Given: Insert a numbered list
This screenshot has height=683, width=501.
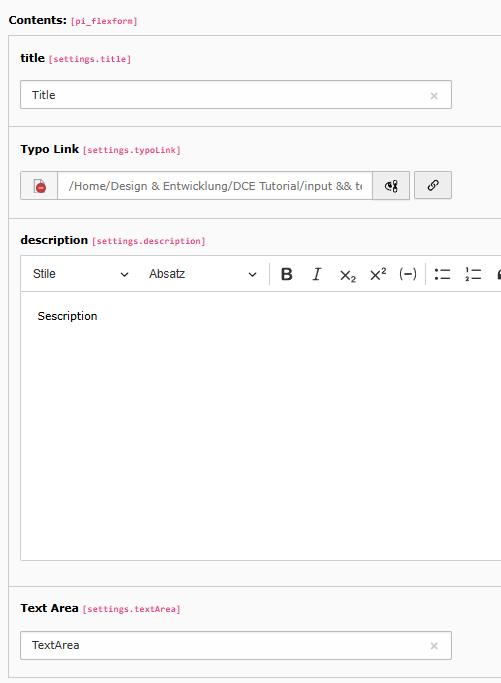Looking at the screenshot, I should [473, 274].
